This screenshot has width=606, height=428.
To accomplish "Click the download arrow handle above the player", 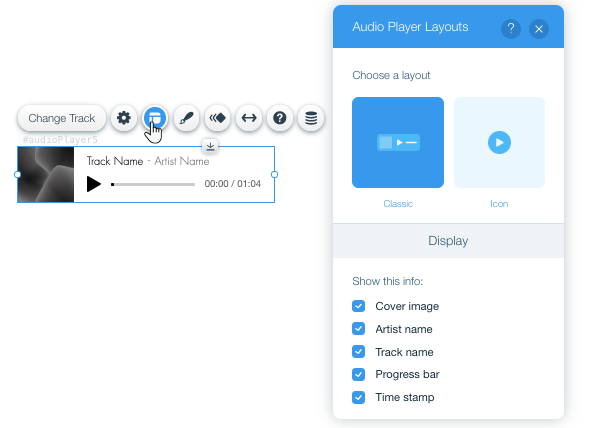I will pyautogui.click(x=210, y=146).
